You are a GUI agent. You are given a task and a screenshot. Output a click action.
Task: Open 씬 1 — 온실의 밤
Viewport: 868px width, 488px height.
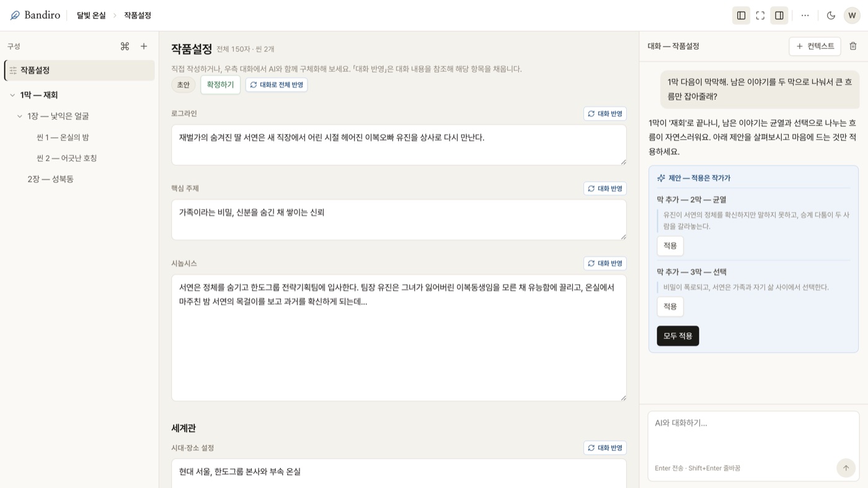click(x=62, y=137)
